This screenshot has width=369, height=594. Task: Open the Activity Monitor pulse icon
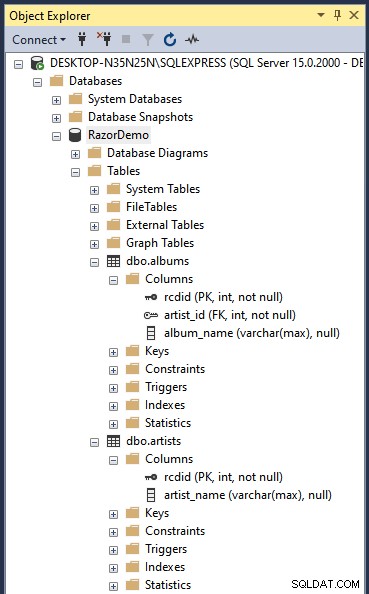(192, 39)
